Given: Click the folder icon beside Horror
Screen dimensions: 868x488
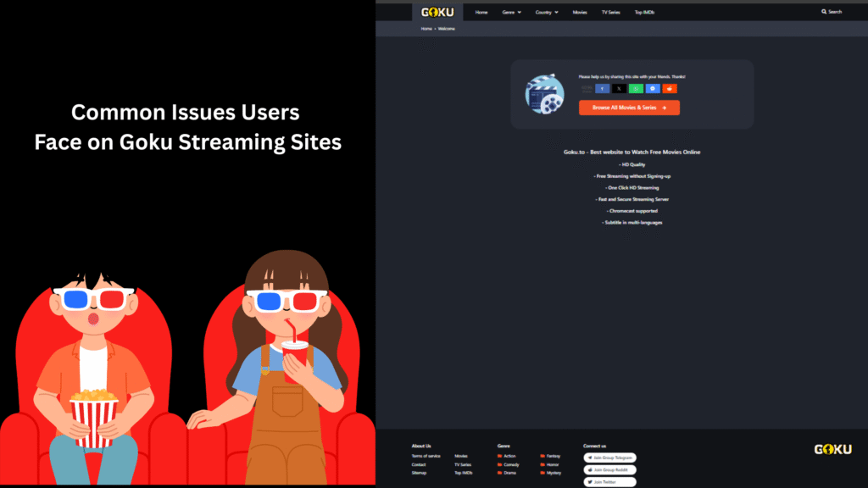Looking at the screenshot, I should click(x=542, y=465).
